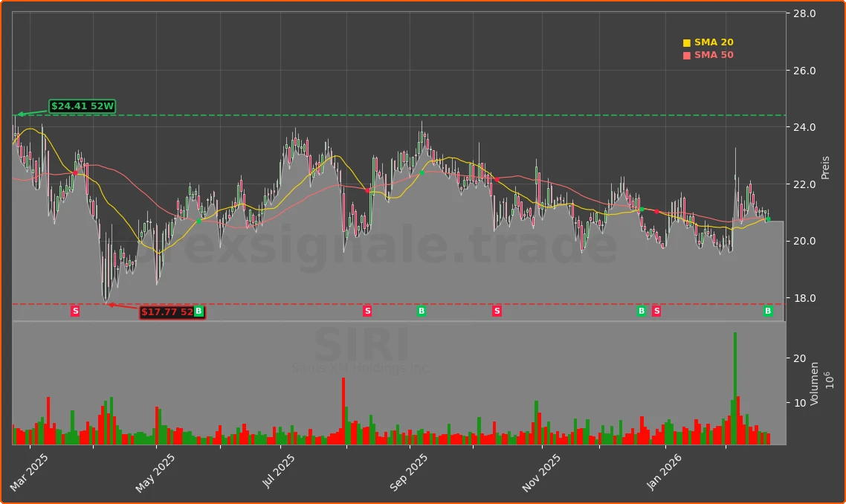Click the last buy marker at far right
Image resolution: width=846 pixels, height=504 pixels.
[768, 311]
